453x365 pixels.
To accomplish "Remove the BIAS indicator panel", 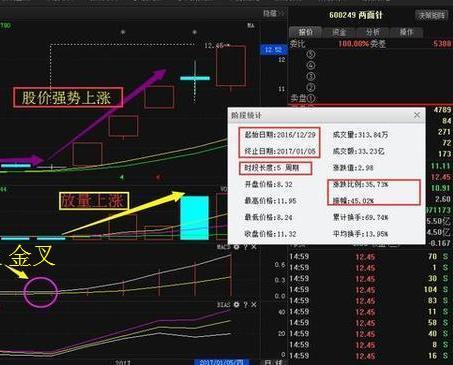I will [x=254, y=305].
